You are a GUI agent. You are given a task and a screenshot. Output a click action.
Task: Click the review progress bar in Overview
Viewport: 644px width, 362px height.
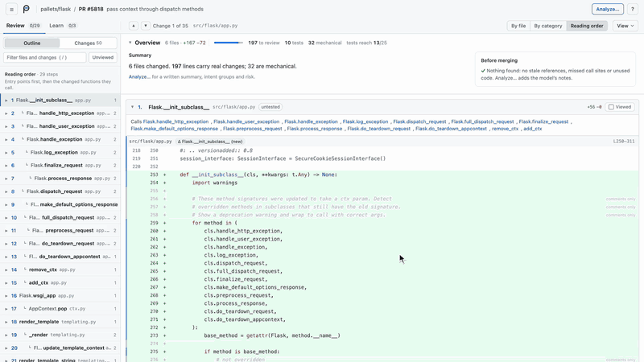point(229,43)
